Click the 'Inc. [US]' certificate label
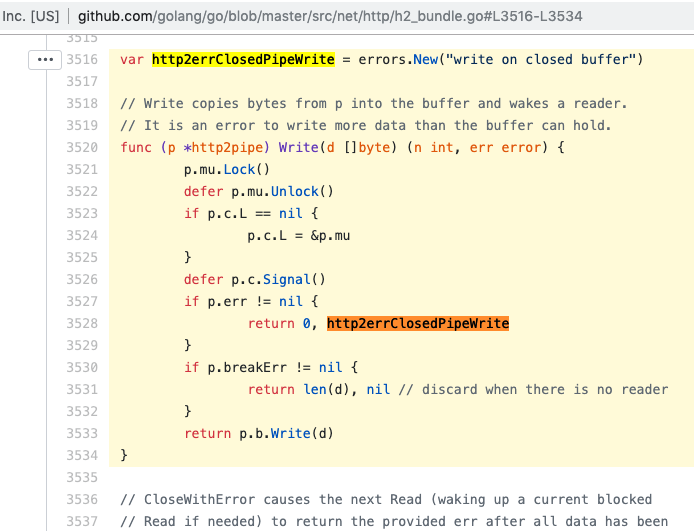Screen dimensions: 694x531 pos(30,16)
